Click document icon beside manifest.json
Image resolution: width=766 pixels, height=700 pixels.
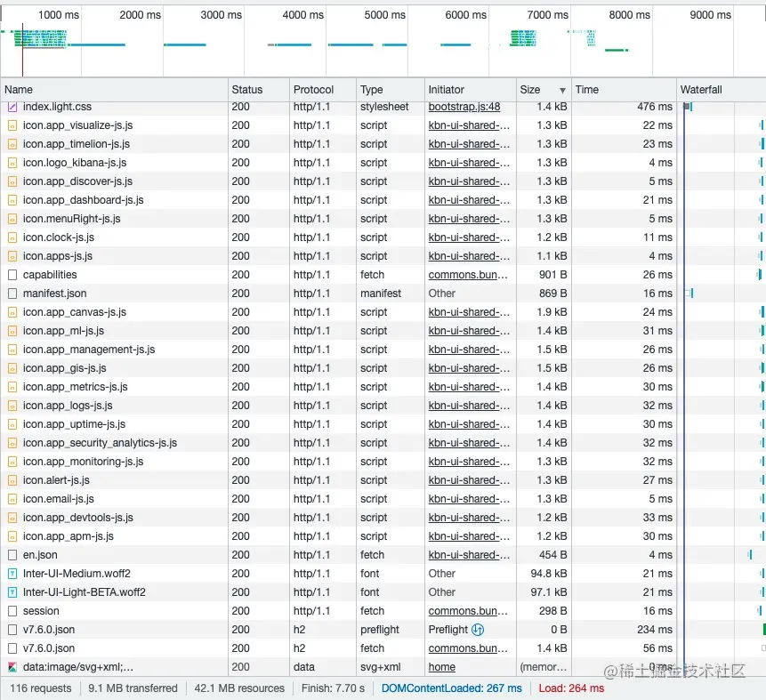12,294
